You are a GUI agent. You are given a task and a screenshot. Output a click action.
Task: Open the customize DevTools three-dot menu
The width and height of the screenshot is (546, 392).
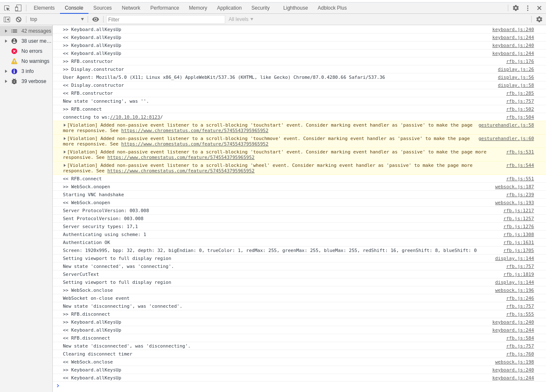point(528,8)
